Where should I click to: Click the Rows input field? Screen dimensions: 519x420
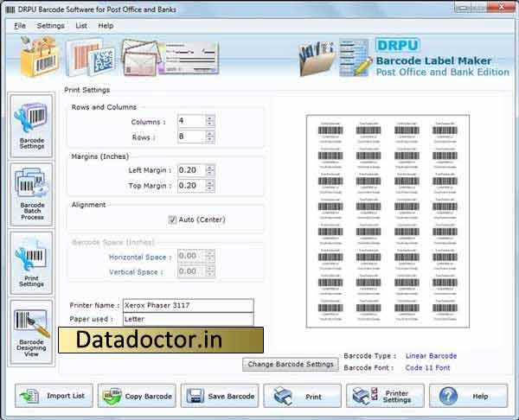pyautogui.click(x=192, y=137)
